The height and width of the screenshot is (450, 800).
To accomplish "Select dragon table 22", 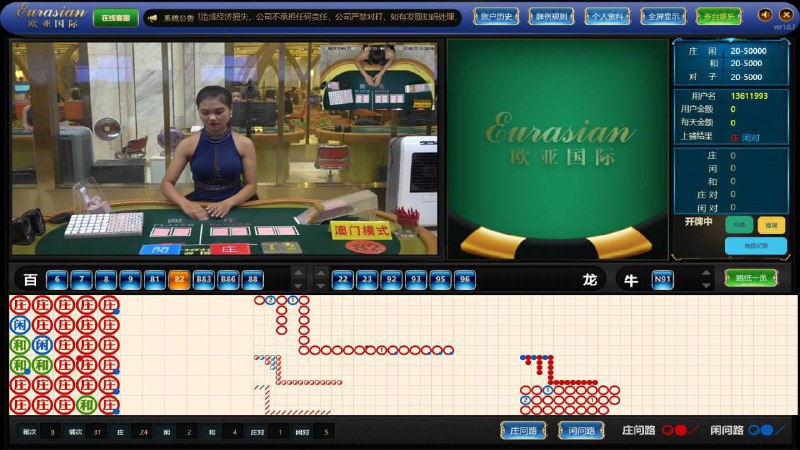I will click(x=343, y=280).
